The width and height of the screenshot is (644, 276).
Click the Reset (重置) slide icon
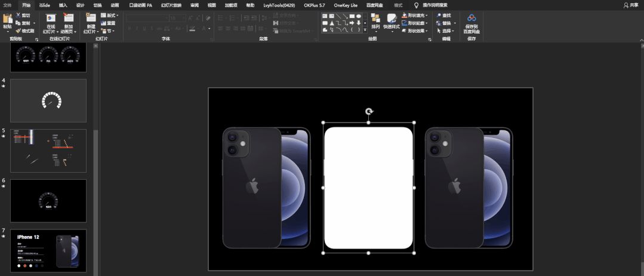(x=104, y=23)
